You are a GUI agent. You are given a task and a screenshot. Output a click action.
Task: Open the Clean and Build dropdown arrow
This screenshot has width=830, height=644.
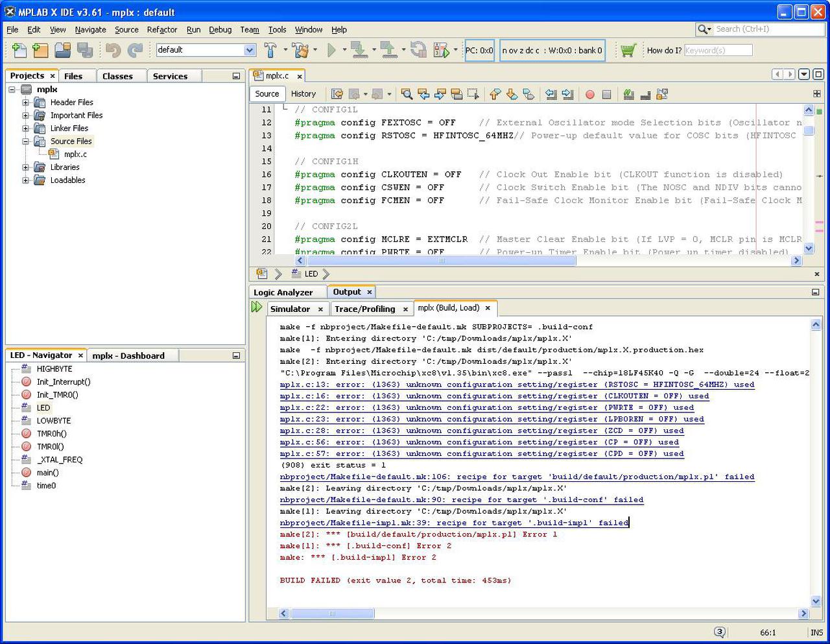coord(315,50)
